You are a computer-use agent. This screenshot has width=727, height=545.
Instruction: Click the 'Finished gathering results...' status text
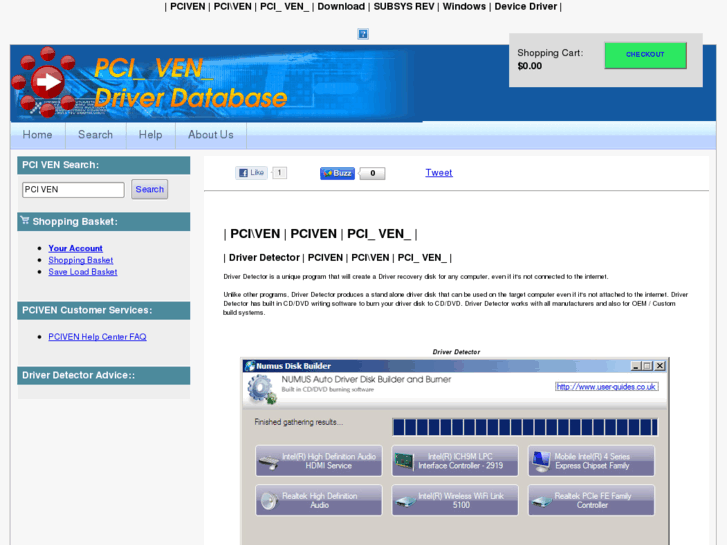299,422
